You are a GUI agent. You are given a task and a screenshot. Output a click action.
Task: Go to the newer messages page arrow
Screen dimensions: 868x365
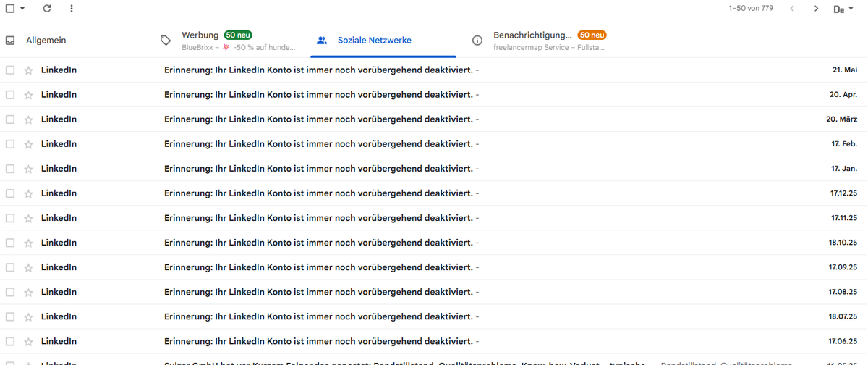tap(792, 9)
